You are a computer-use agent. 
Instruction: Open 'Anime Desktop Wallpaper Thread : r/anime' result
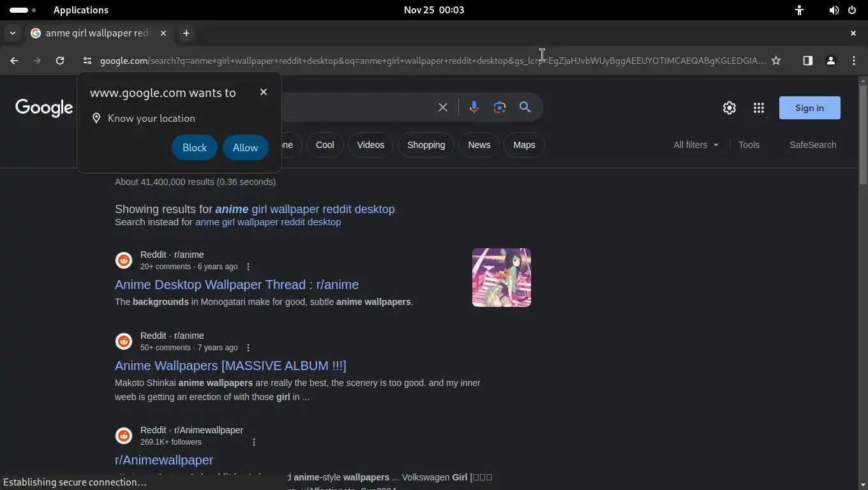237,285
